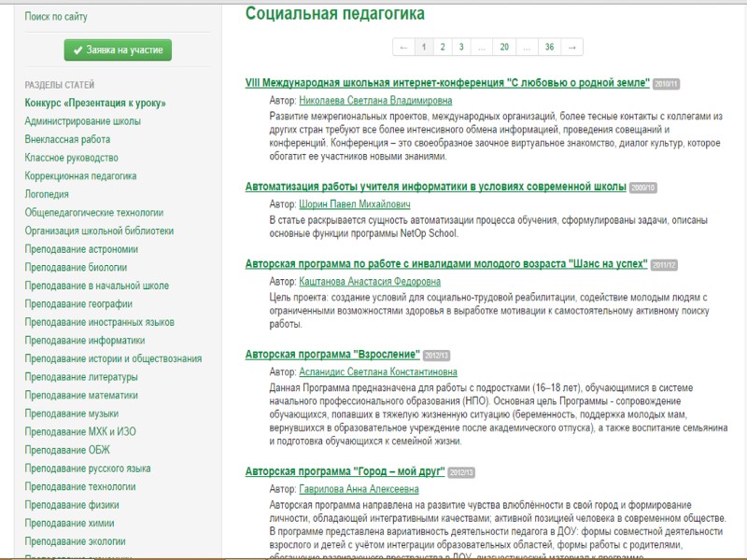Open article Шанс на успех program
Screen dimensions: 747x560
(x=446, y=264)
